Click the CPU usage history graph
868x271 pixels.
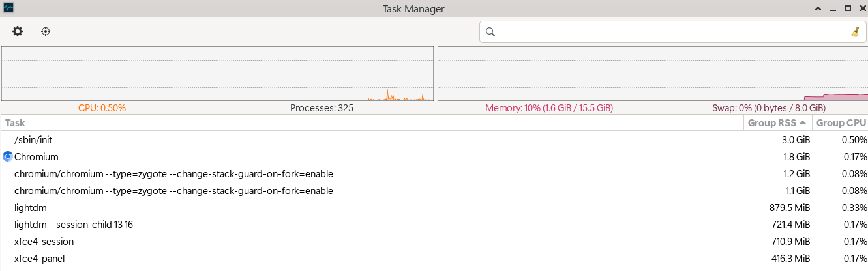click(217, 74)
